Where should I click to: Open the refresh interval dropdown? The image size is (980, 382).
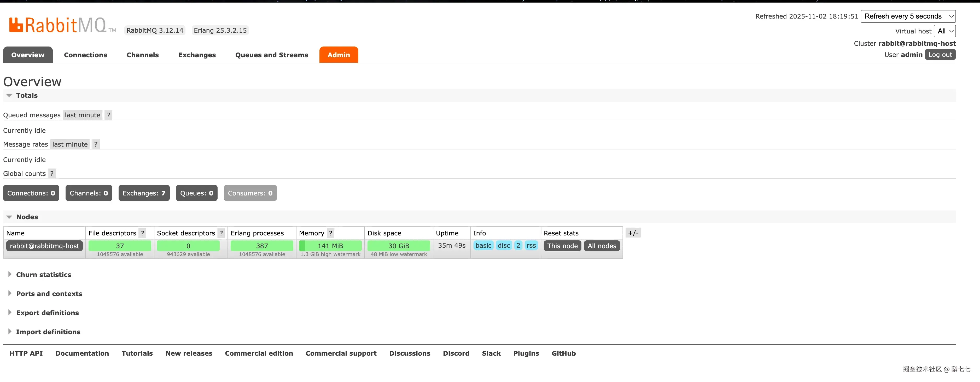[x=908, y=16]
